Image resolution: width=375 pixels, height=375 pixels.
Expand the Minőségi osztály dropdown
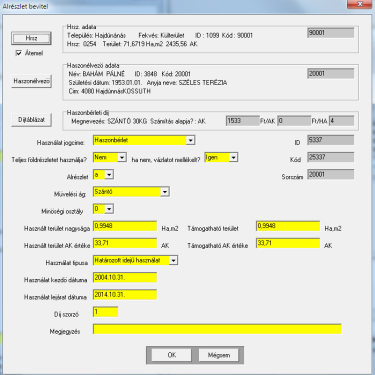[x=109, y=209]
